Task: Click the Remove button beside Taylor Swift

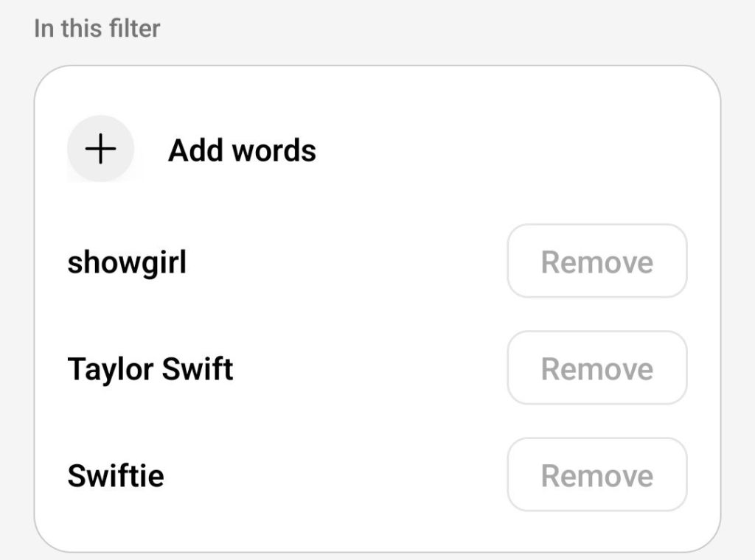Action: coord(596,368)
